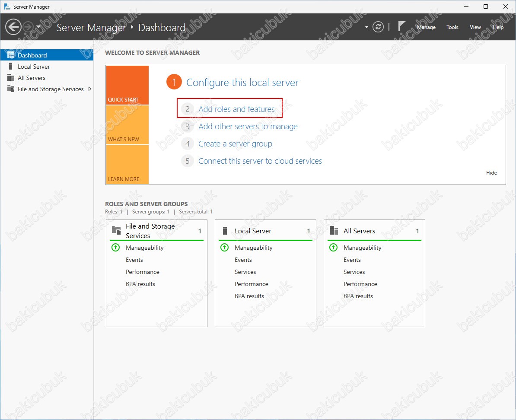Open Performance in Local Server tile
516x420 pixels.
[252, 284]
